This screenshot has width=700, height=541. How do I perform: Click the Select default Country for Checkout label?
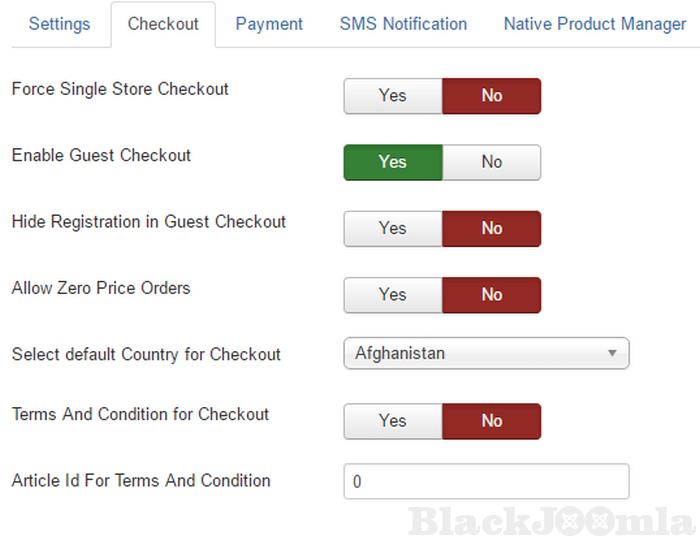146,354
